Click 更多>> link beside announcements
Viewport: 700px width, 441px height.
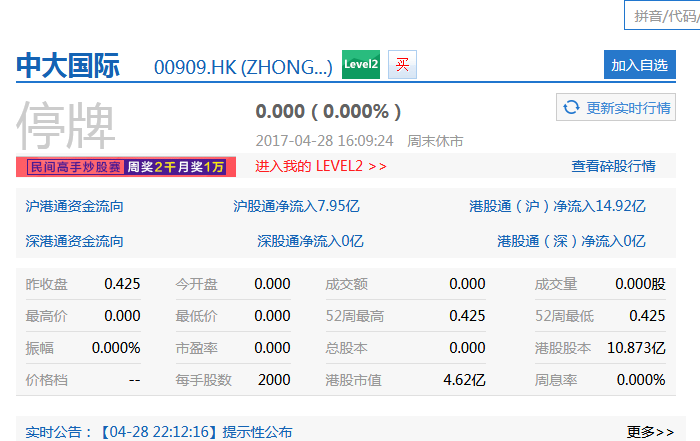pos(650,432)
